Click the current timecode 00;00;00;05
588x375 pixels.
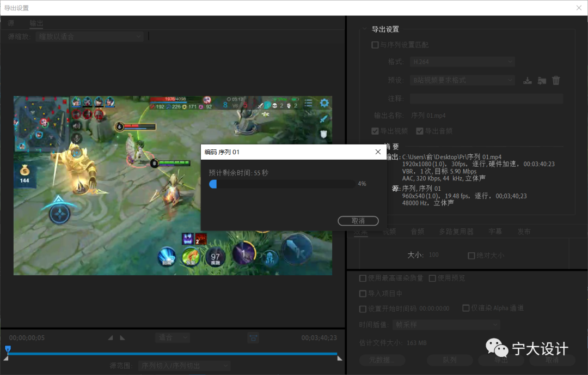pos(27,338)
